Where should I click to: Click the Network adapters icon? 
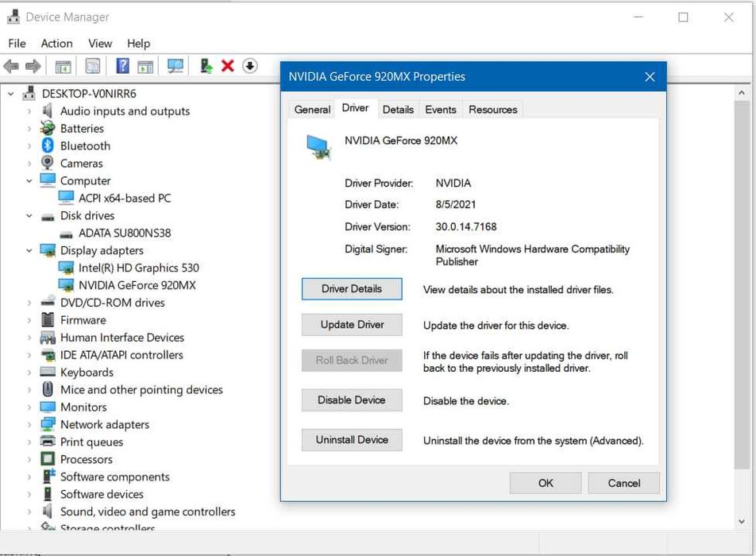coord(48,424)
